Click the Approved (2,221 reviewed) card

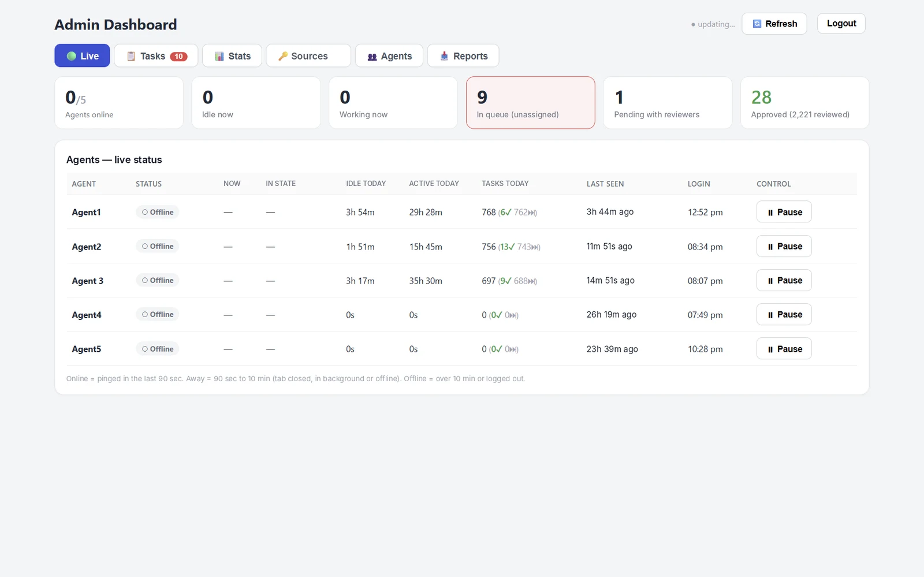[805, 103]
